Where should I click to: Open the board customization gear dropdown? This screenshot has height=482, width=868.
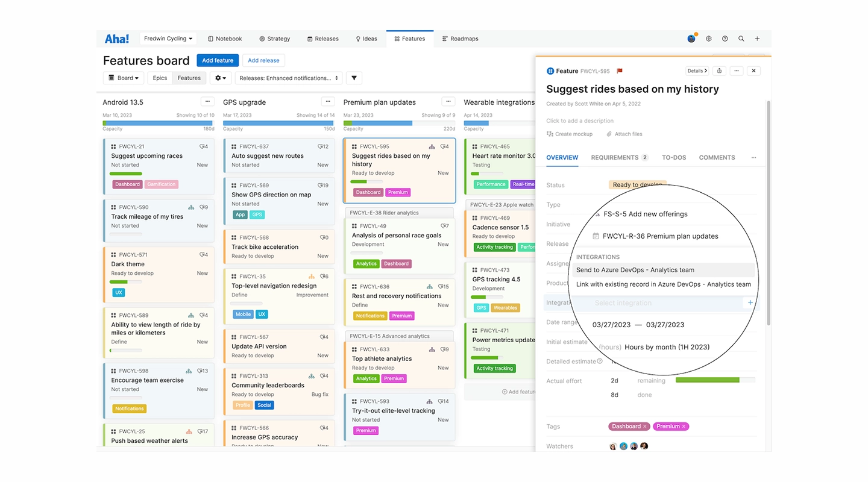221,78
